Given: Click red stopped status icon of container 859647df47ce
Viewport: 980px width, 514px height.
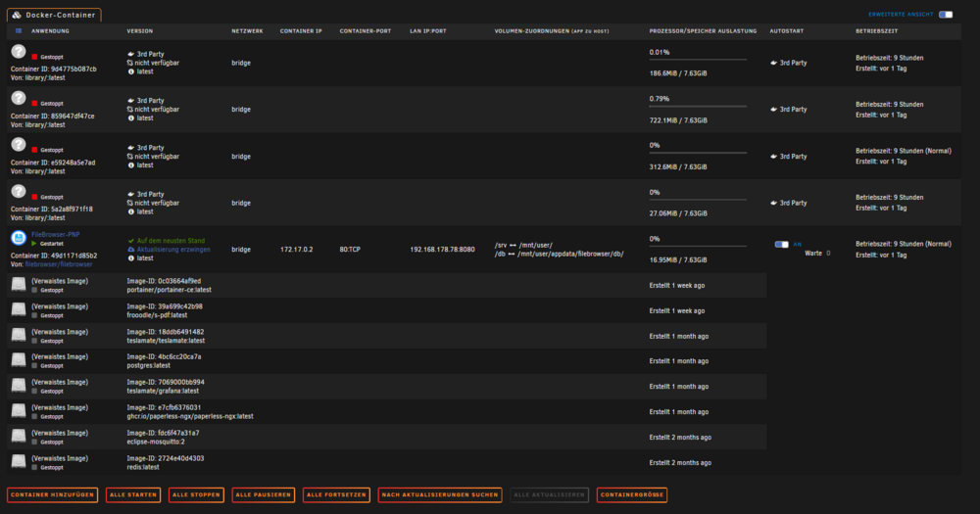Looking at the screenshot, I should pos(34,104).
